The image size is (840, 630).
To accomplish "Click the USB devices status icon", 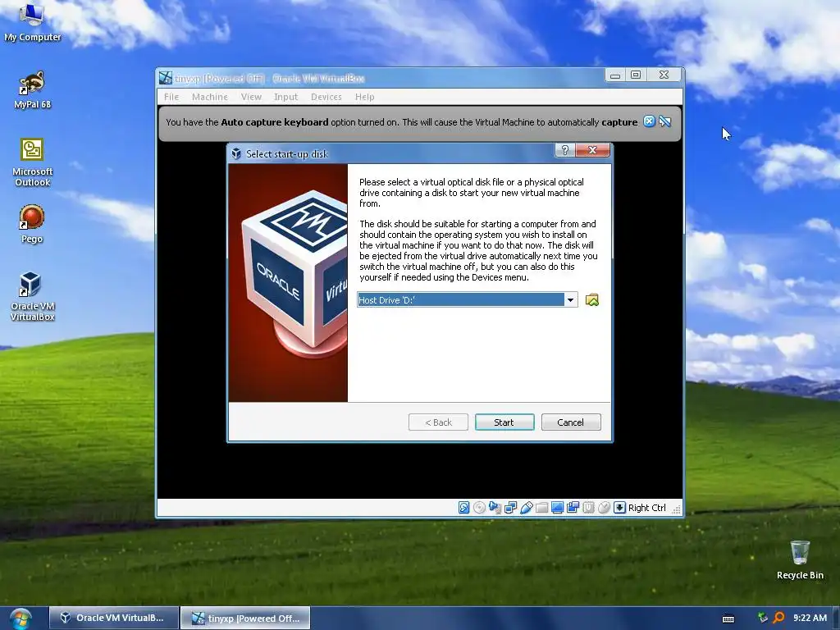I will point(526,507).
